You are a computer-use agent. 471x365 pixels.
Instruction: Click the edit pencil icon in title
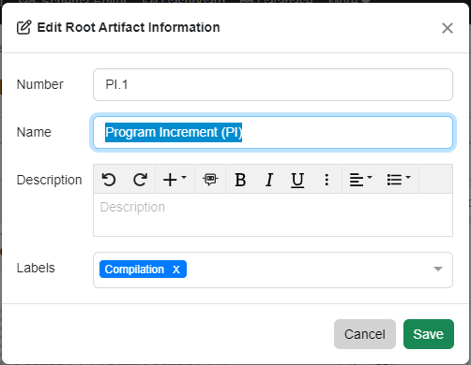[x=24, y=27]
